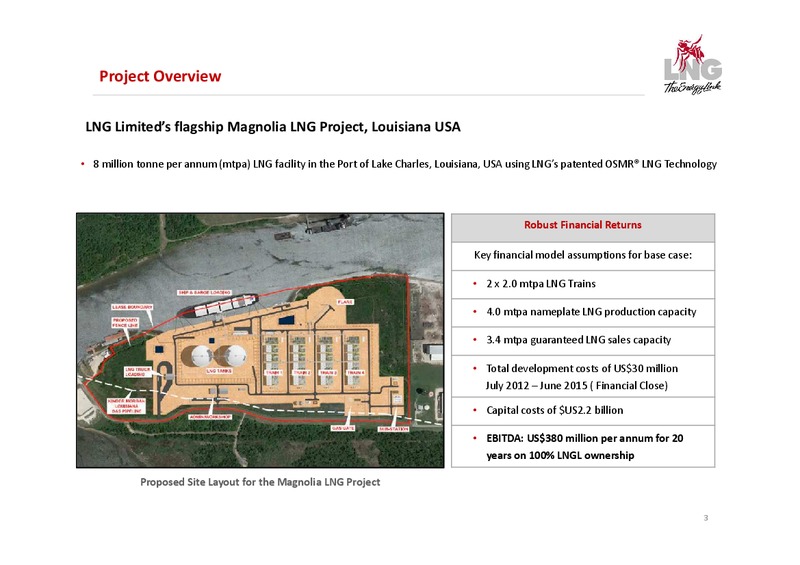Viewport: 800px width, 565px height.
Task: Click the "Substation" map label
Action: 393,429
